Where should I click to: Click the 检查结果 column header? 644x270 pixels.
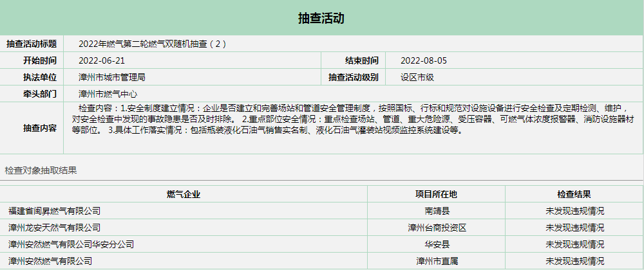574,194
